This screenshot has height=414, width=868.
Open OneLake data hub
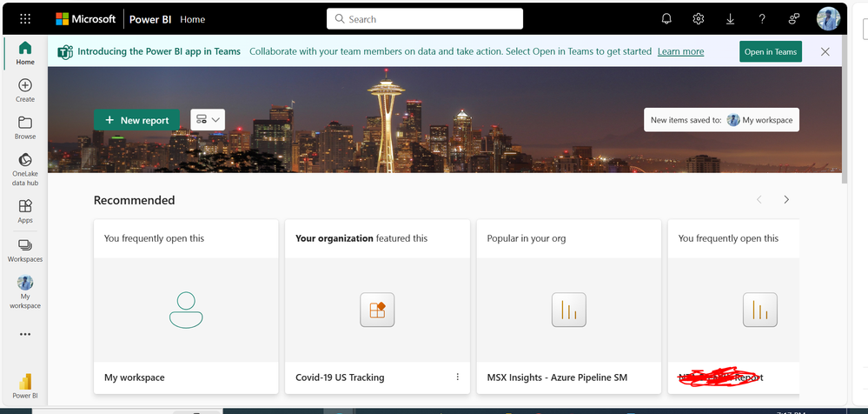[25, 169]
